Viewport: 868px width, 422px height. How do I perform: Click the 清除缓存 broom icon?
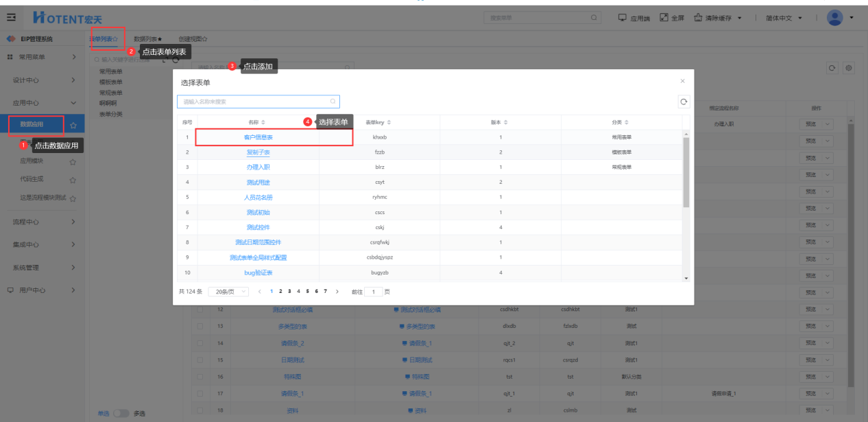[x=698, y=17]
